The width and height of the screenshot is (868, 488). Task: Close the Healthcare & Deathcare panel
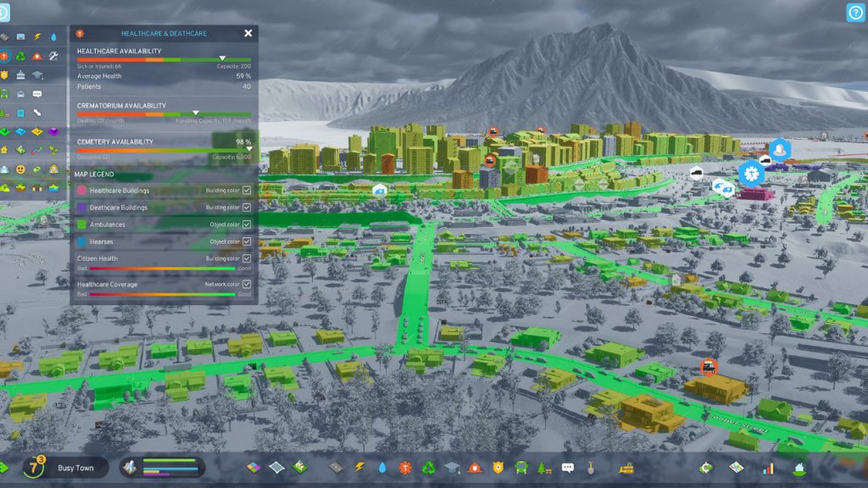(248, 33)
